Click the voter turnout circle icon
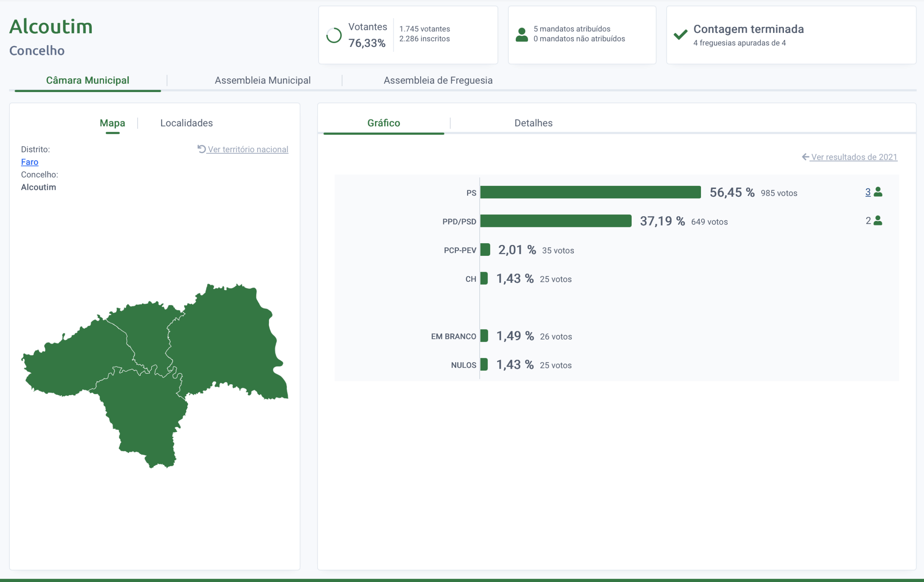 pyautogui.click(x=334, y=35)
